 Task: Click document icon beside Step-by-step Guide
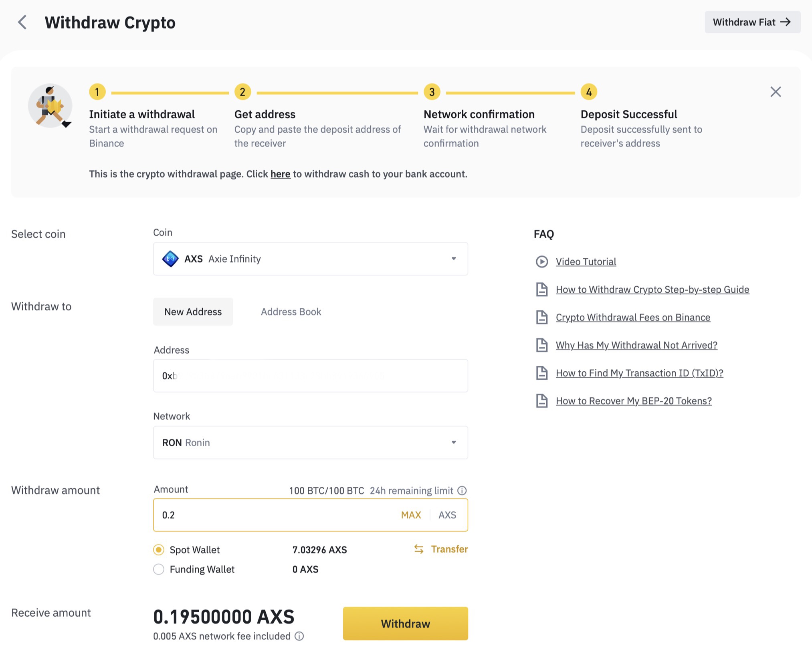542,290
